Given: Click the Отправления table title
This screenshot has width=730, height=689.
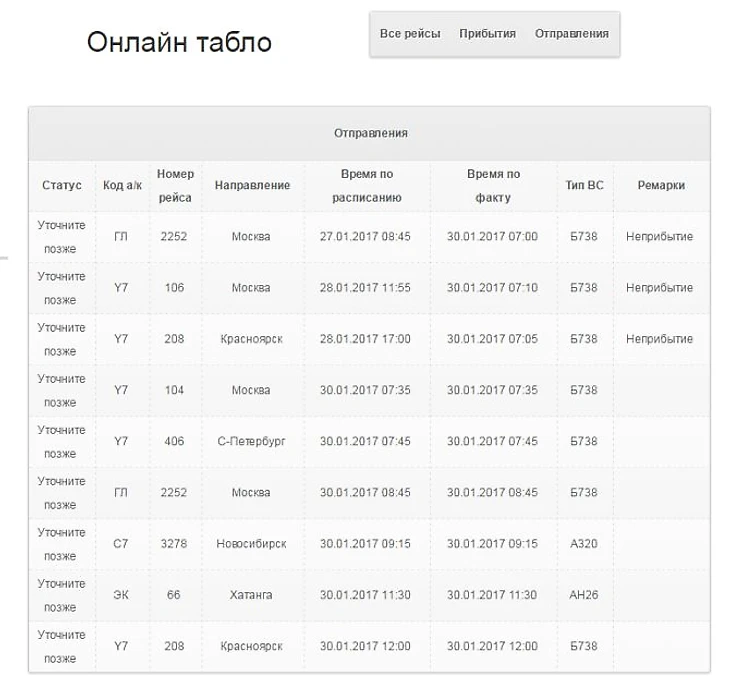Looking at the screenshot, I should click(371, 133).
